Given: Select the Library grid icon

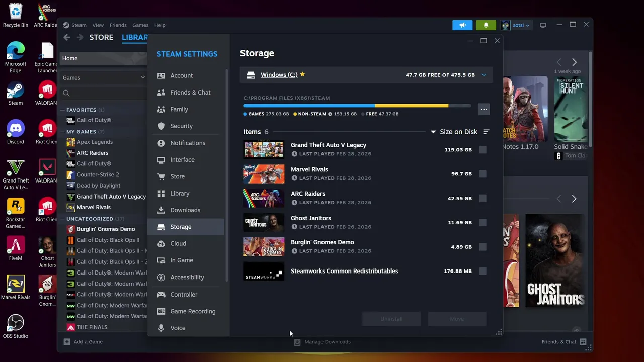Looking at the screenshot, I should coord(161,194).
